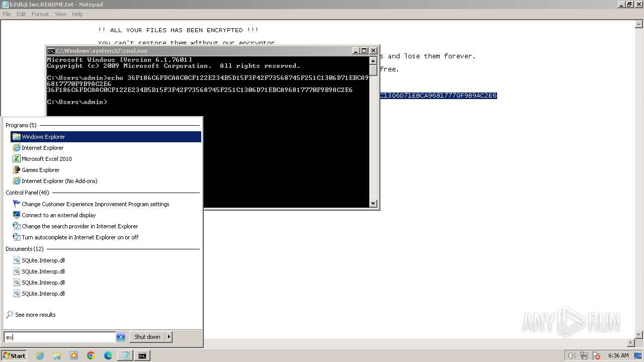The width and height of the screenshot is (644, 362).
Task: Open the file explorer taskbar icon
Action: [x=57, y=355]
